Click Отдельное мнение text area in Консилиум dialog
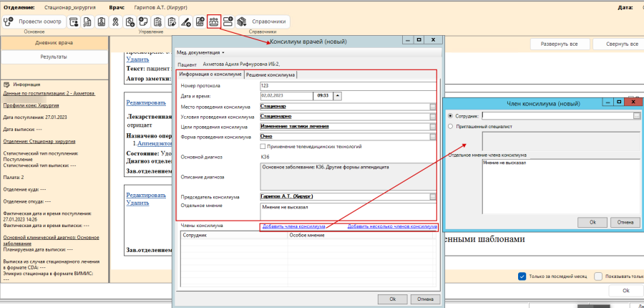644x308 pixels. pos(348,211)
